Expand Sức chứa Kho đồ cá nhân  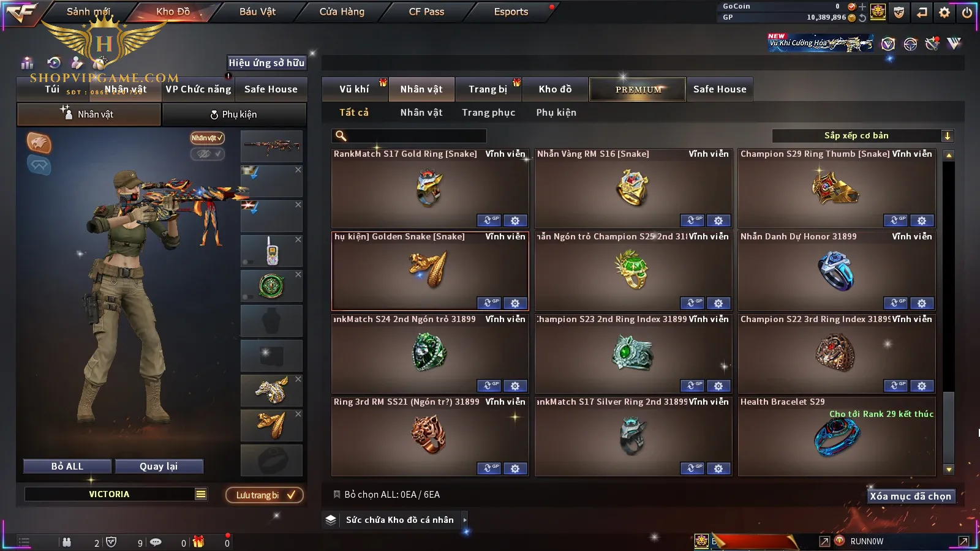click(x=465, y=520)
